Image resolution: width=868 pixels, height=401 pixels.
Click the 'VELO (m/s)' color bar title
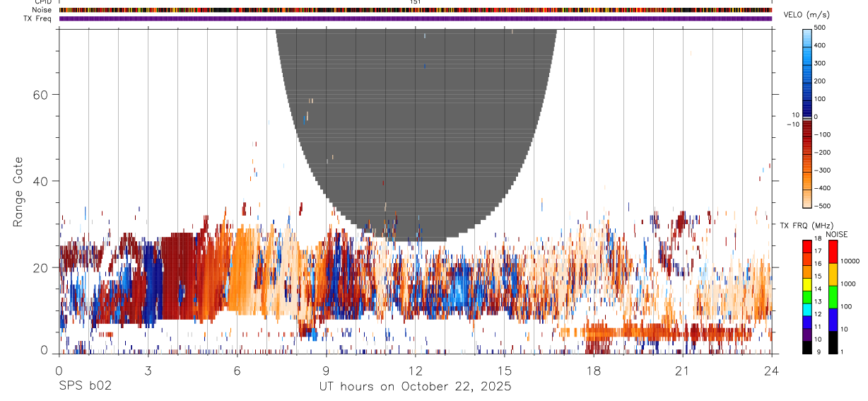pyautogui.click(x=807, y=15)
